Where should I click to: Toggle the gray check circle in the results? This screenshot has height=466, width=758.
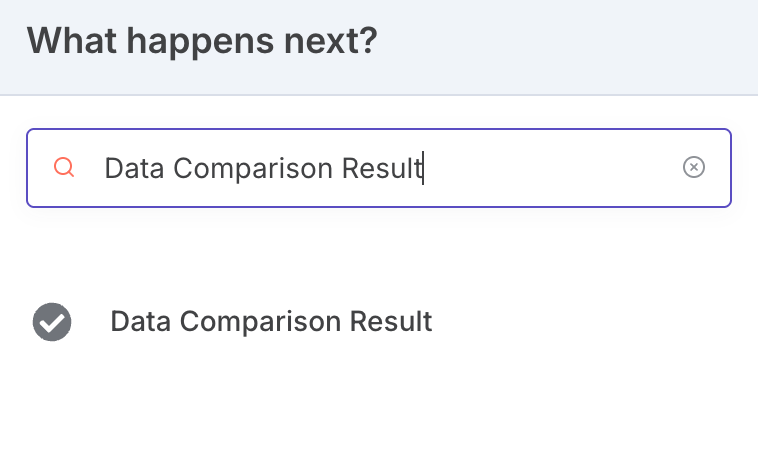(52, 322)
